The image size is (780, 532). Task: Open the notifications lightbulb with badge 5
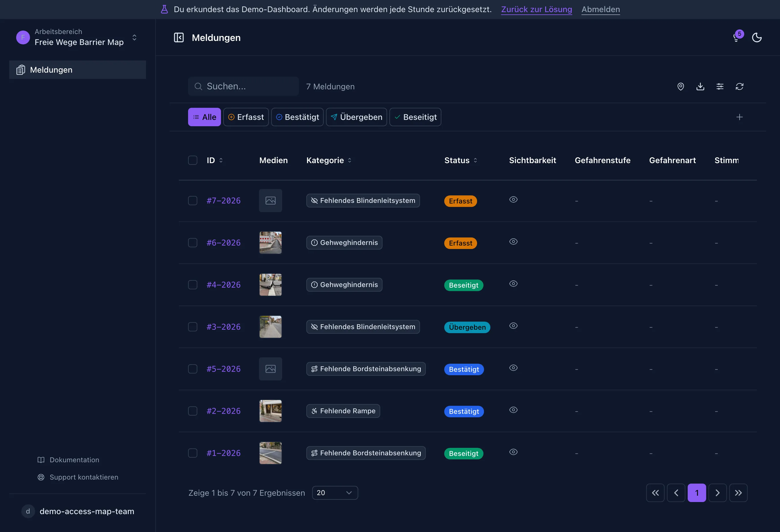(x=737, y=37)
